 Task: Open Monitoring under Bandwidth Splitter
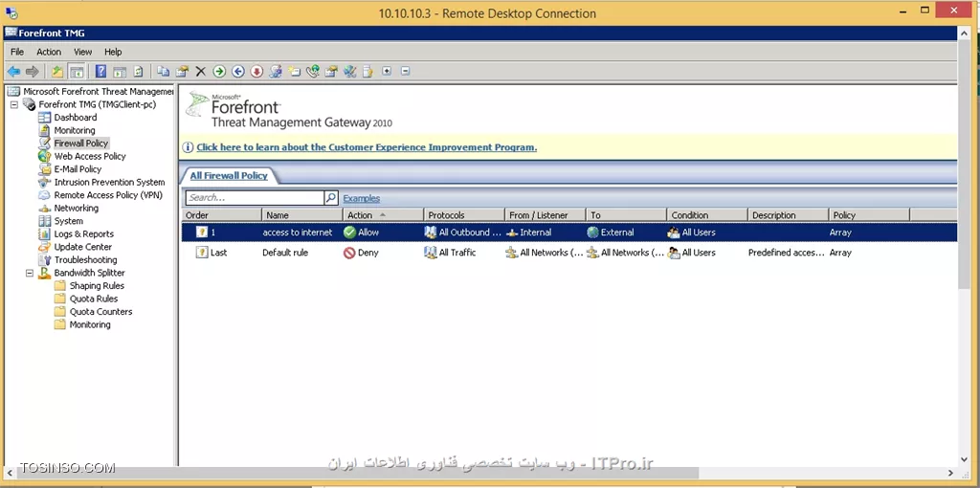point(90,325)
